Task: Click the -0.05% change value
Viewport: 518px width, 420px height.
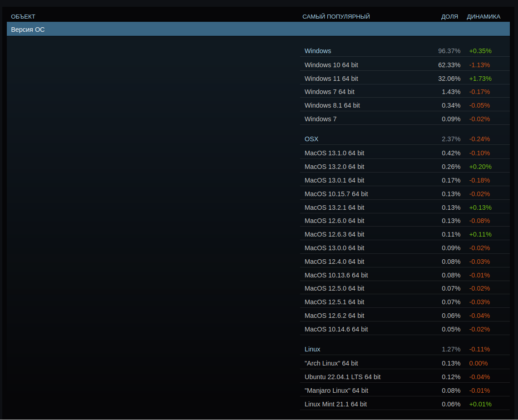Action: [479, 105]
